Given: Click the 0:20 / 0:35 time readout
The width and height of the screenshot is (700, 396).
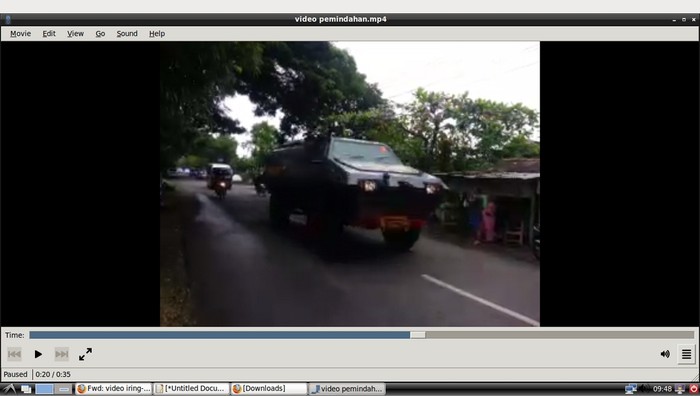Looking at the screenshot, I should 53,374.
